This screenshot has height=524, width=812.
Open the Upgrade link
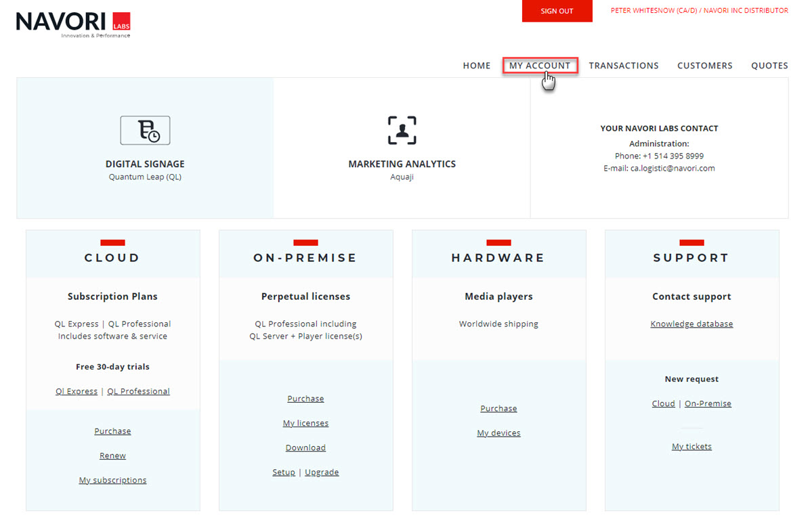(x=322, y=472)
